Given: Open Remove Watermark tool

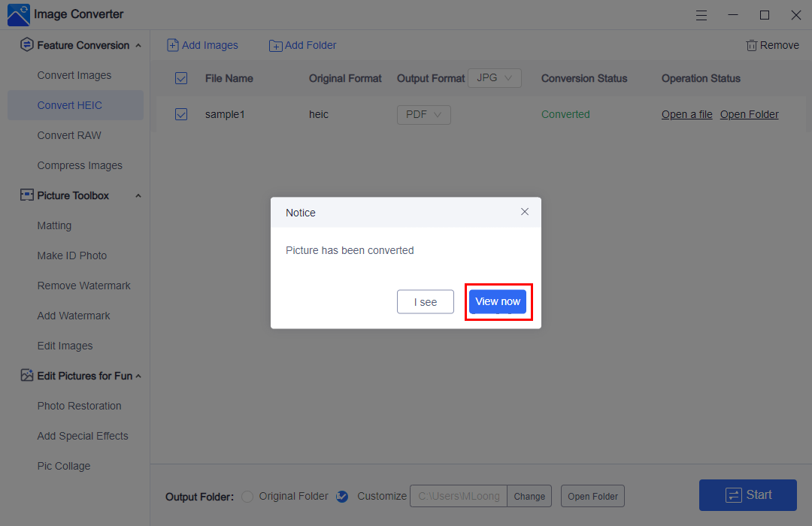Looking at the screenshot, I should (x=84, y=286).
